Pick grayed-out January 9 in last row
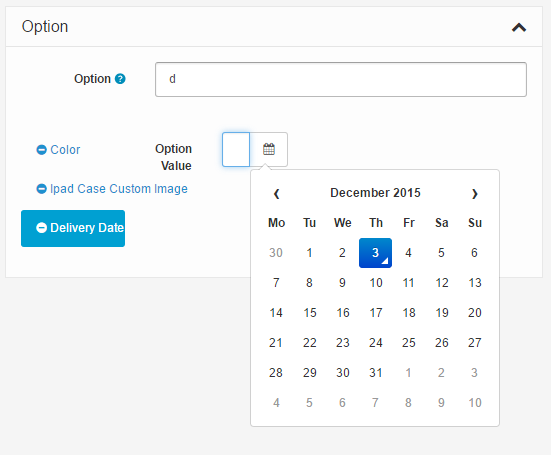 coord(441,403)
